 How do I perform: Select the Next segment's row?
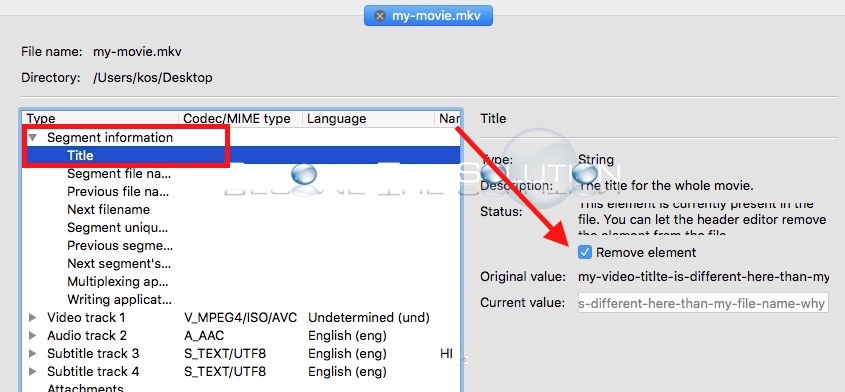coord(241,264)
